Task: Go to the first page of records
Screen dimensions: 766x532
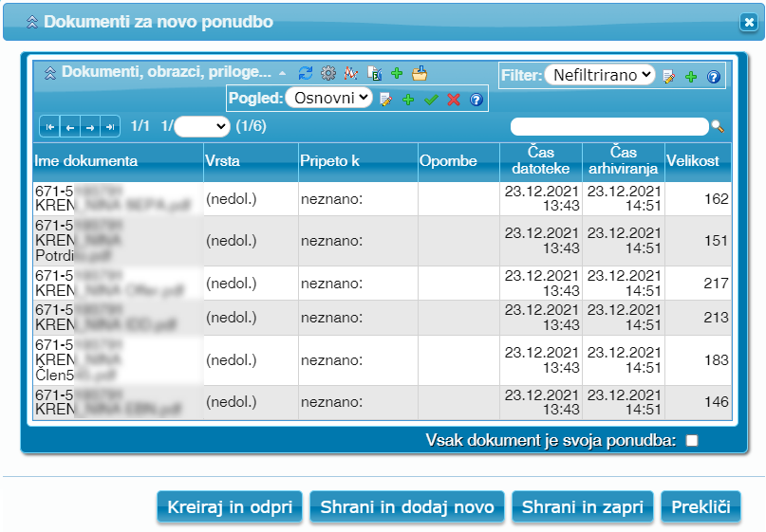Action: click(48, 126)
